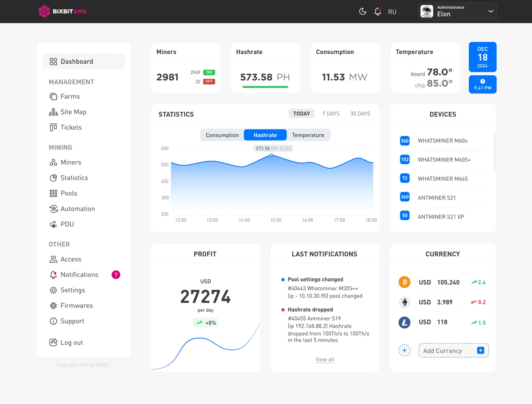Click the Dashboard grid icon

[53, 62]
